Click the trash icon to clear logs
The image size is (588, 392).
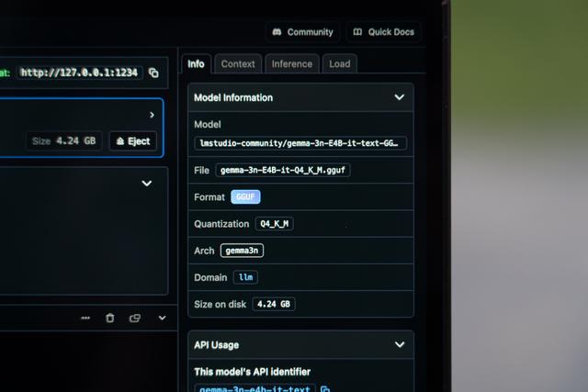click(110, 318)
